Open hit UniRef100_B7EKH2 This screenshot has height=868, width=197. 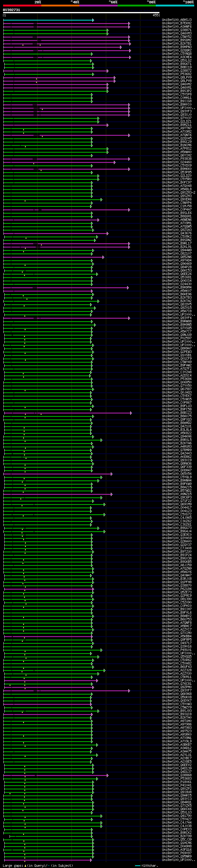[177, 23]
